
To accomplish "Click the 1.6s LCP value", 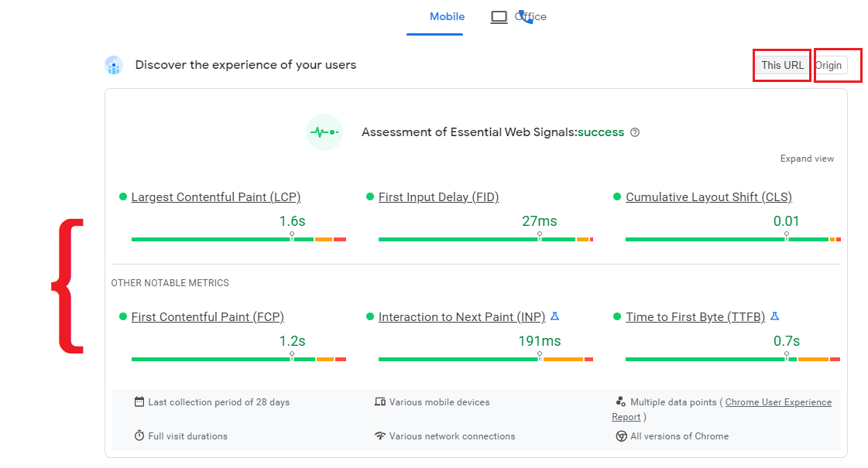I will [292, 221].
